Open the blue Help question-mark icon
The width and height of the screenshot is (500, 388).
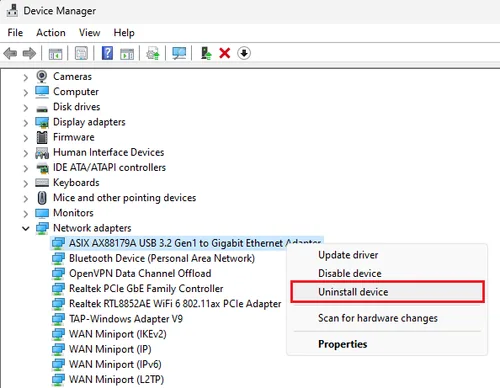107,53
